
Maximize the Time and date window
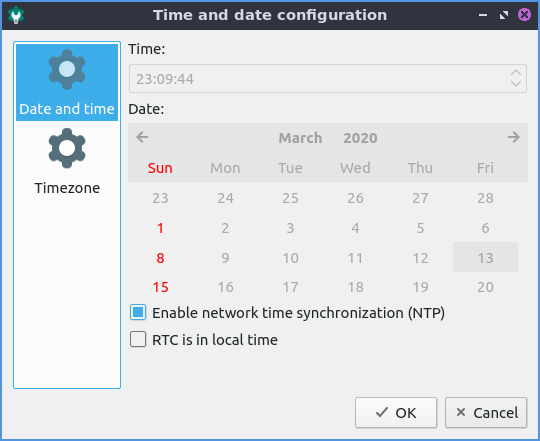[504, 15]
